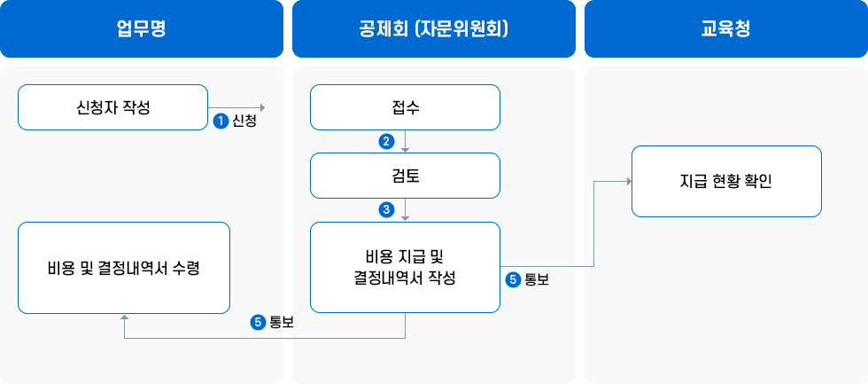The image size is (868, 384).
Task: Click the arrowhead entering 지급 현황 확인
Action: click(x=628, y=181)
